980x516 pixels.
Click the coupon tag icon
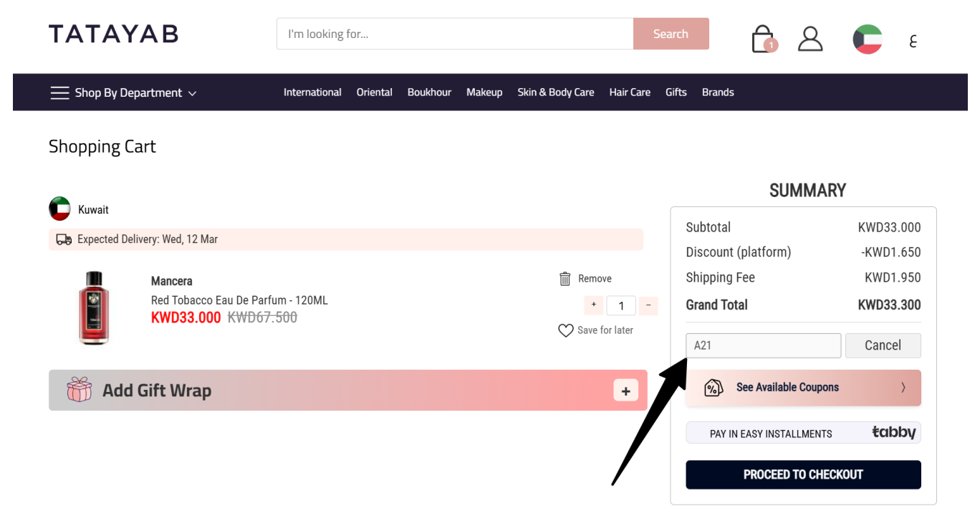pyautogui.click(x=714, y=388)
